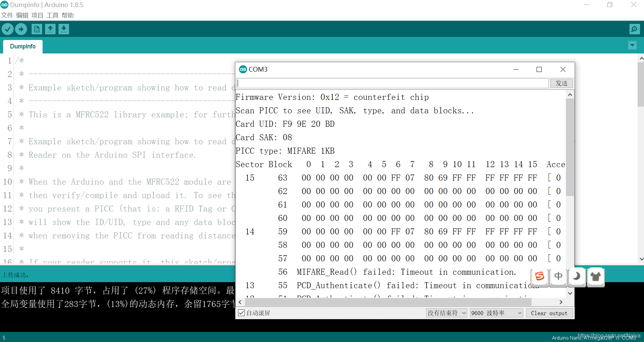The width and height of the screenshot is (644, 342).
Task: Click 'Card SAK: 08' line
Action: 264,138
